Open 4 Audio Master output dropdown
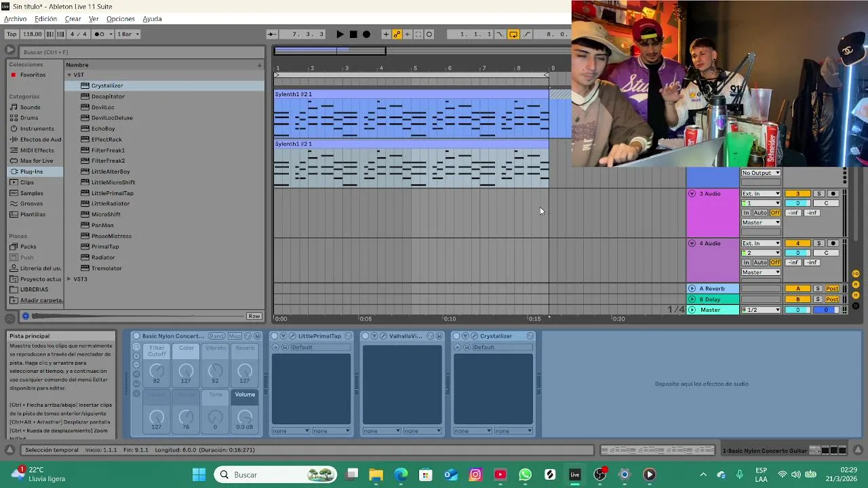The height and width of the screenshot is (488, 868). pos(761,272)
